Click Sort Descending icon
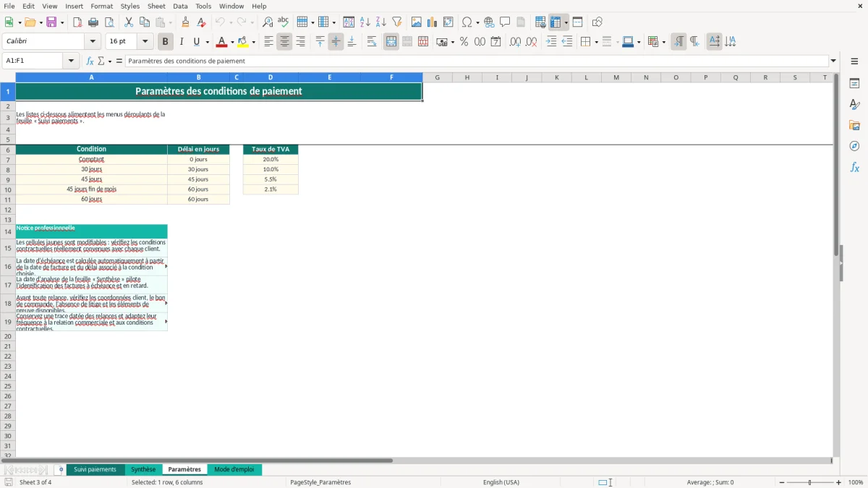Image resolution: width=868 pixels, height=488 pixels. click(x=381, y=22)
